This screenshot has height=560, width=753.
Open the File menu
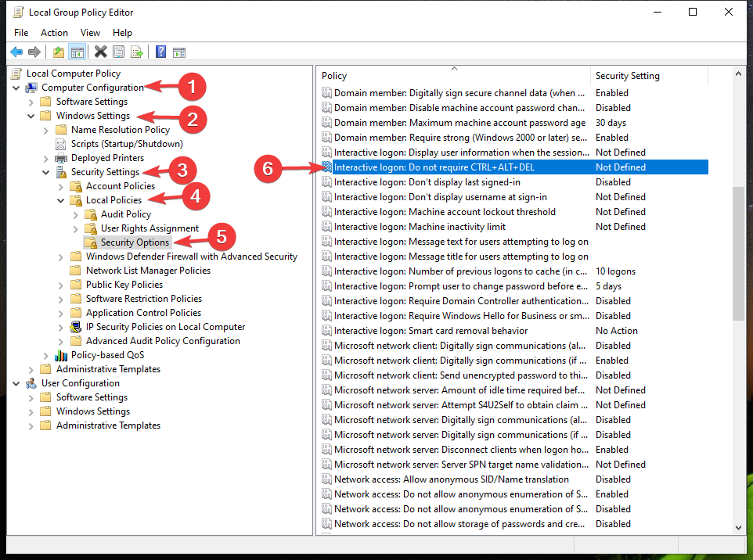pyautogui.click(x=21, y=33)
